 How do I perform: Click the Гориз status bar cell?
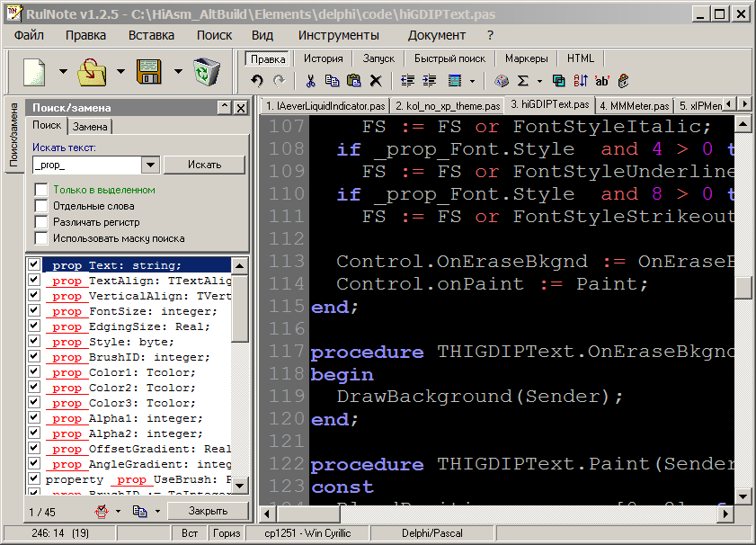pos(227,533)
